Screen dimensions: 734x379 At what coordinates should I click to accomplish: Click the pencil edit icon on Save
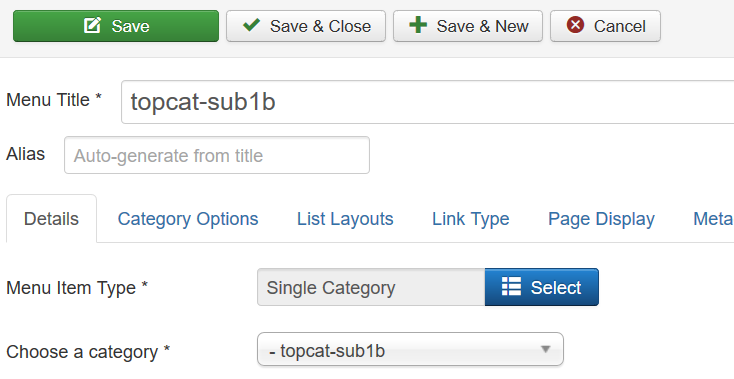(92, 25)
